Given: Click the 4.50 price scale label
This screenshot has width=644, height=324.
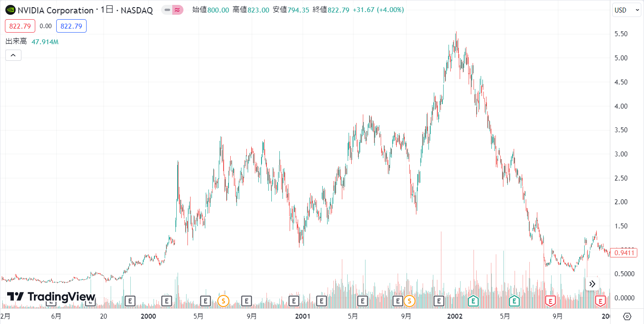Looking at the screenshot, I should tap(622, 82).
